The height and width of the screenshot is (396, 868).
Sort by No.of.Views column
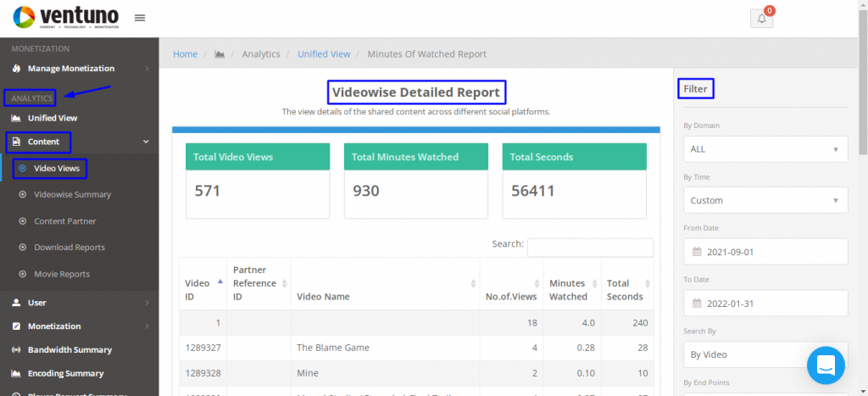(x=537, y=283)
